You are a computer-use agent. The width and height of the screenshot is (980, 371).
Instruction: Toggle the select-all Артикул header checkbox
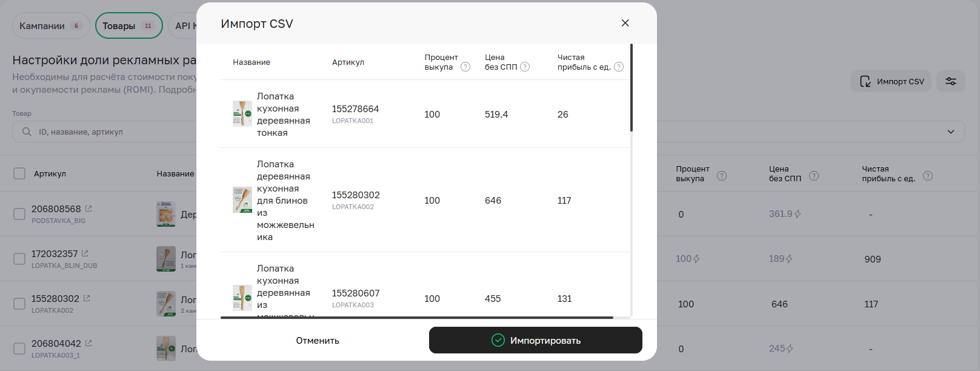19,173
